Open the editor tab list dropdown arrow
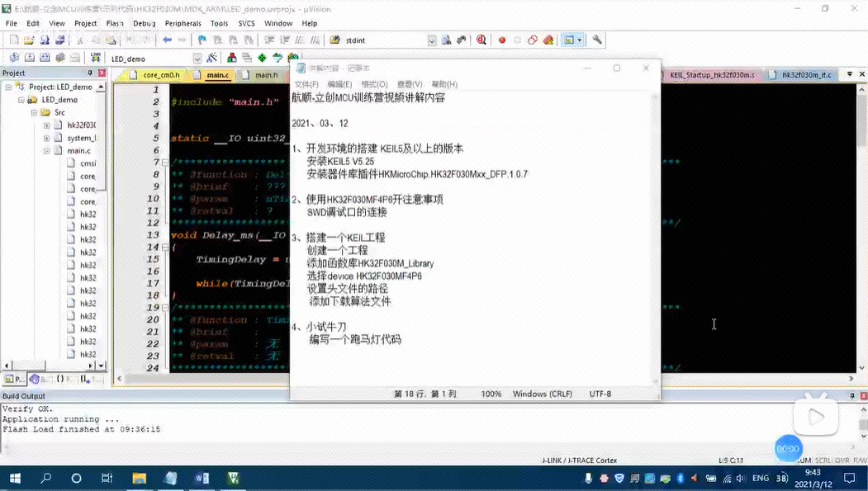The height and width of the screenshot is (491, 868). coord(850,74)
